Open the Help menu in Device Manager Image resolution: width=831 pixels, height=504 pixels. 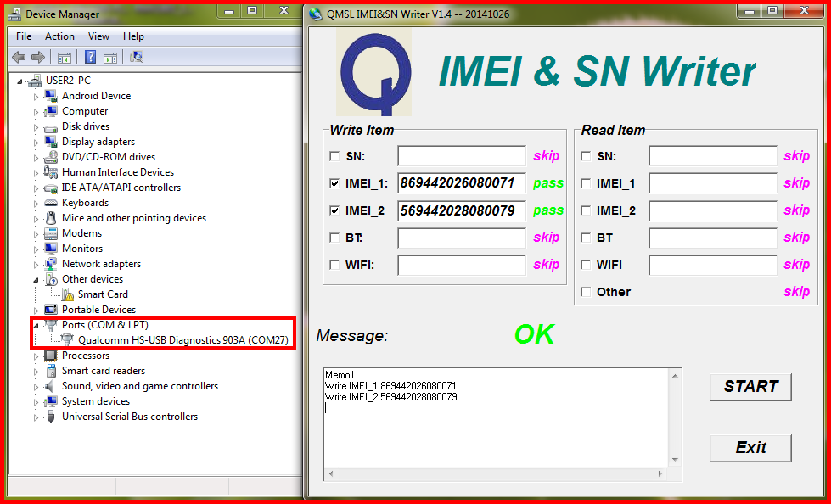[x=133, y=36]
